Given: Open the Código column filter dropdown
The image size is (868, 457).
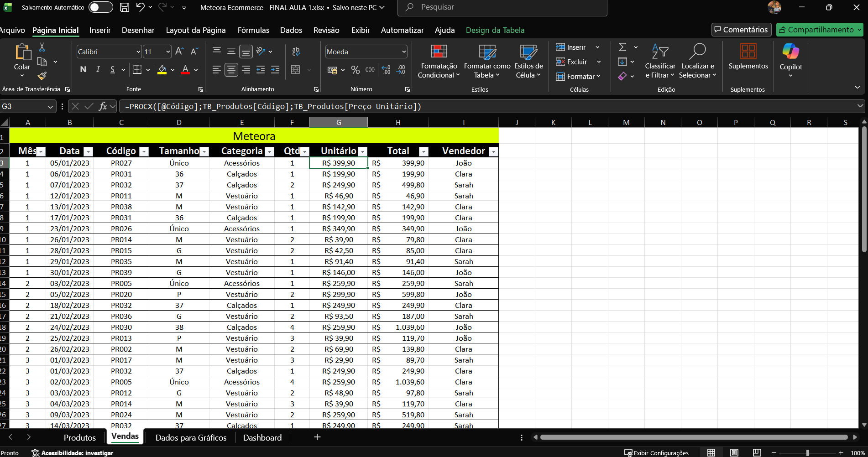Looking at the screenshot, I should tap(144, 151).
